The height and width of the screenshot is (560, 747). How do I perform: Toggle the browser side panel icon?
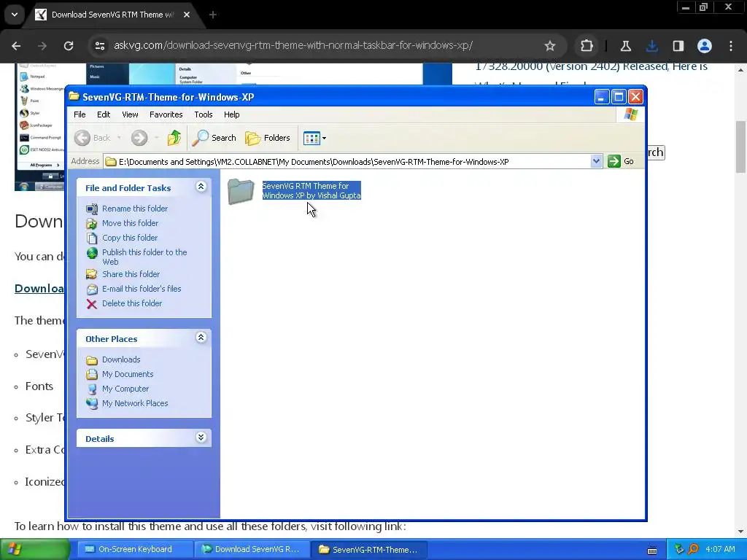678,46
